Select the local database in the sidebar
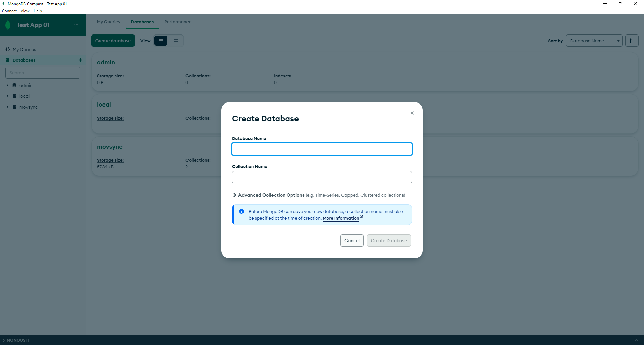Image resolution: width=644 pixels, height=345 pixels. (x=24, y=96)
